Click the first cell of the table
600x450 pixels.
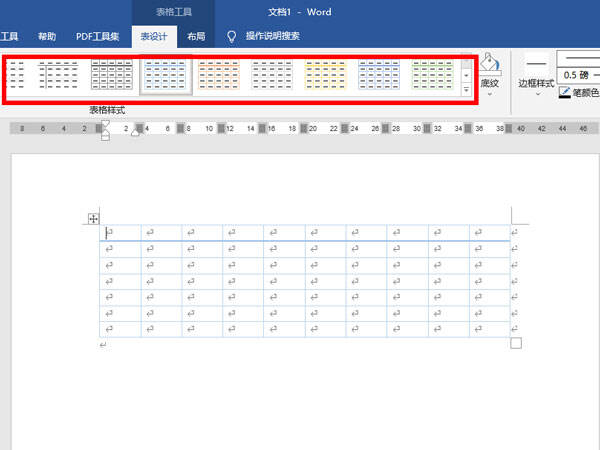122,232
